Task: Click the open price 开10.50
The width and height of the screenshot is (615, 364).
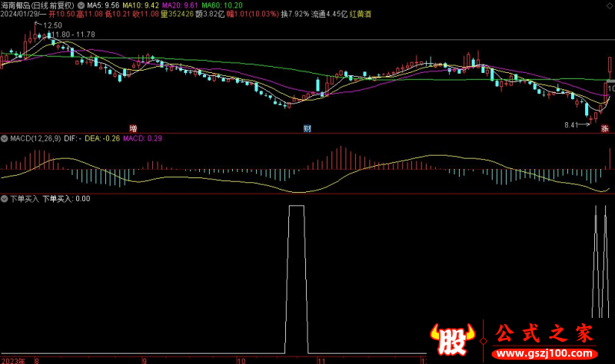Action: point(61,14)
